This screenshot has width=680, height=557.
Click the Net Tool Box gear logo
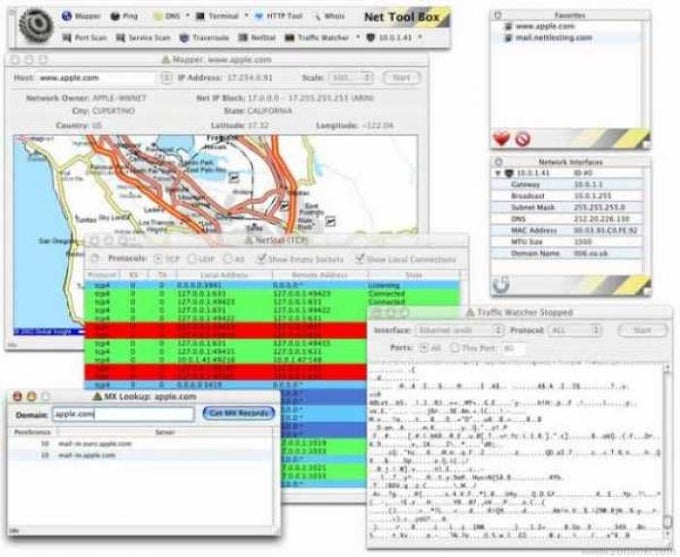point(37,26)
